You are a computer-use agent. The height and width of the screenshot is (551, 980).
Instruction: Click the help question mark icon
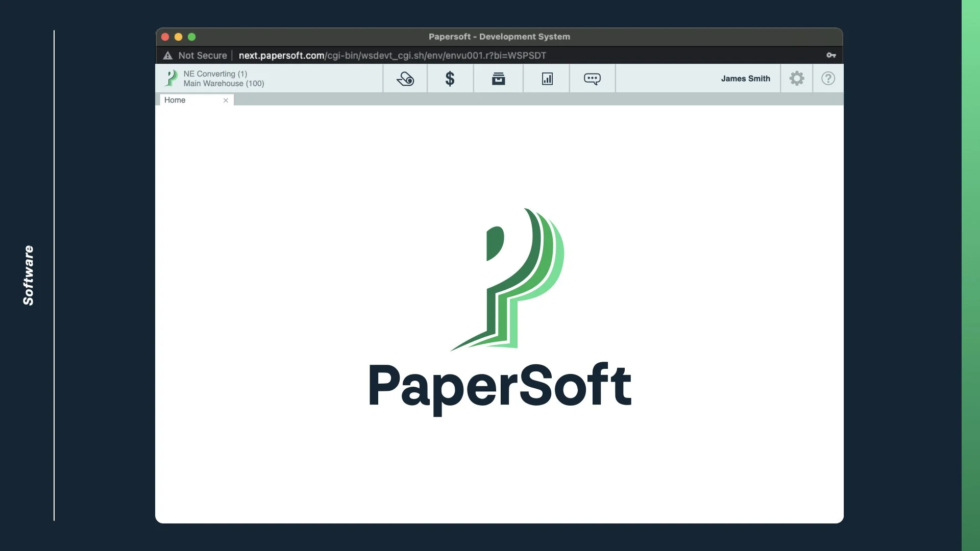tap(828, 79)
